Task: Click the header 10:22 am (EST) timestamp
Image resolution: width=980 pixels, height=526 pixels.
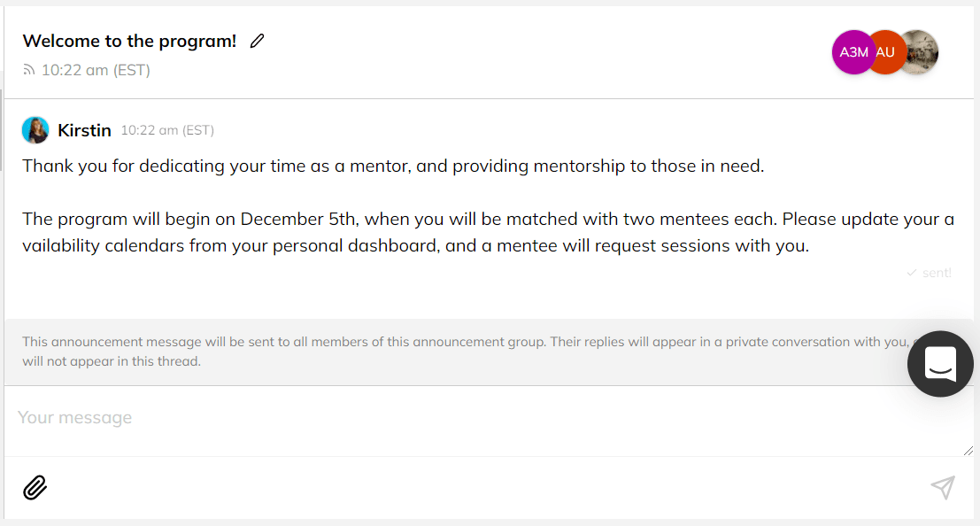Action: (96, 70)
